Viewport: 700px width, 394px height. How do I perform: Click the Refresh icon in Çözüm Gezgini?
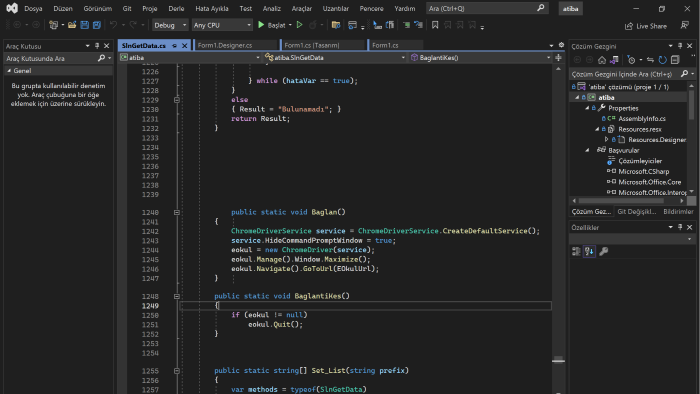click(662, 60)
